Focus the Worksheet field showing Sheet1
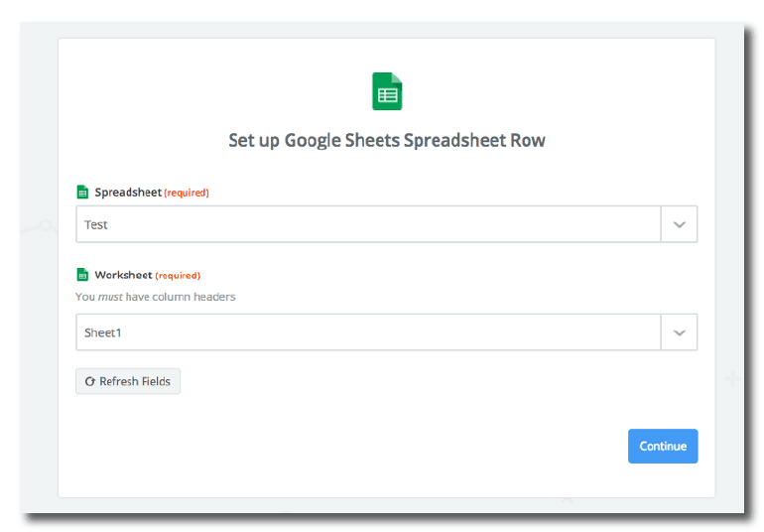 367,332
